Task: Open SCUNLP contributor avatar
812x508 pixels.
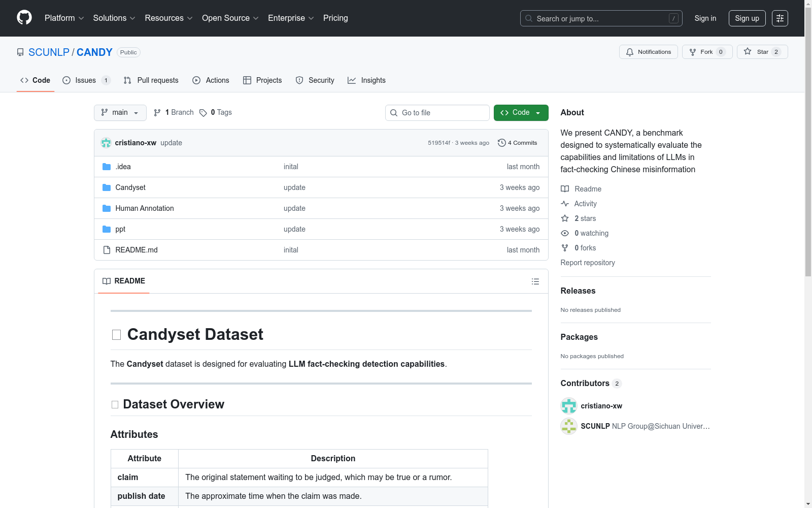Action: click(x=569, y=426)
